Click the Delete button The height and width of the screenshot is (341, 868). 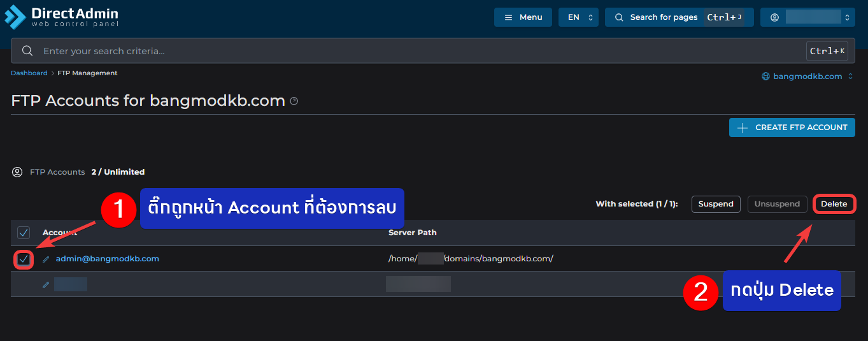[x=834, y=204]
